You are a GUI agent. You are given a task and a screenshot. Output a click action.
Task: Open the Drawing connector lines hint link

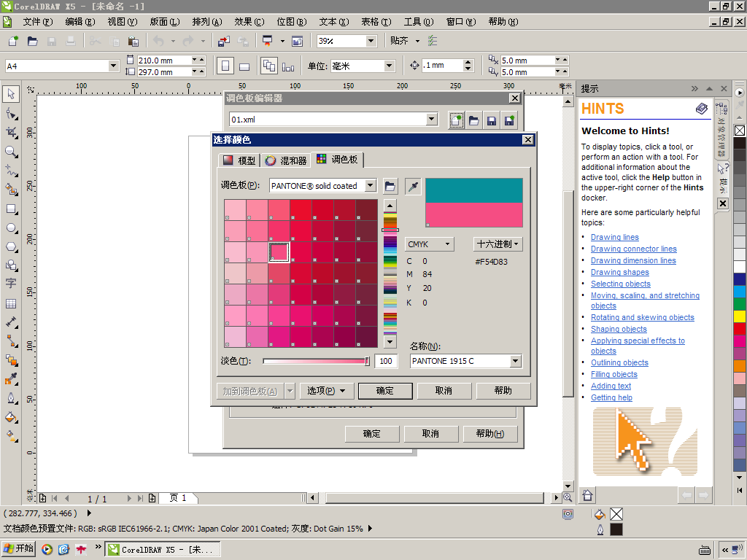coord(633,249)
